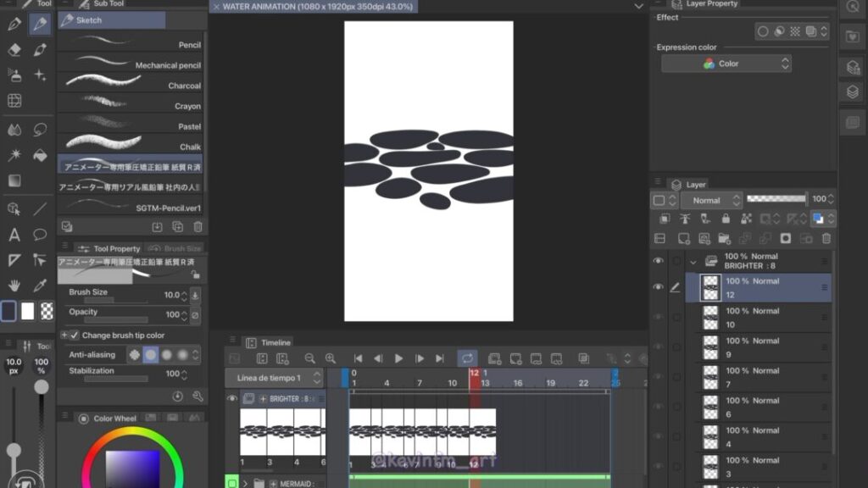868x488 pixels.
Task: Zoom in the timeline
Action: click(331, 358)
